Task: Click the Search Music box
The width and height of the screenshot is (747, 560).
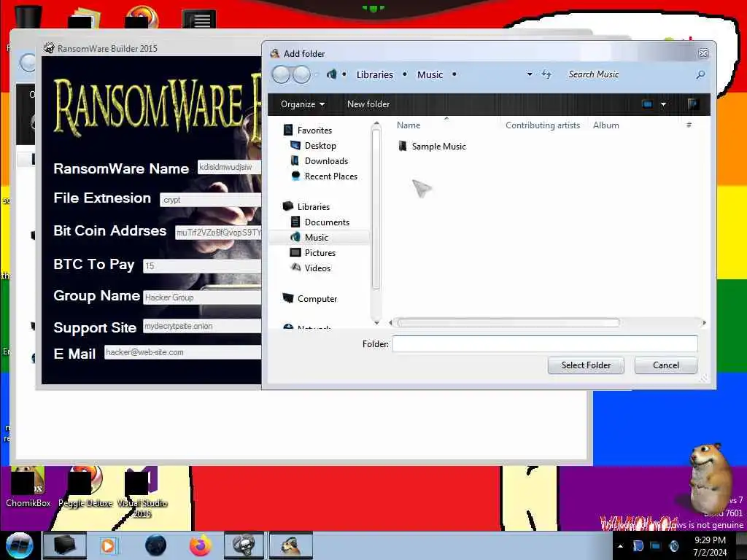Action: point(629,74)
